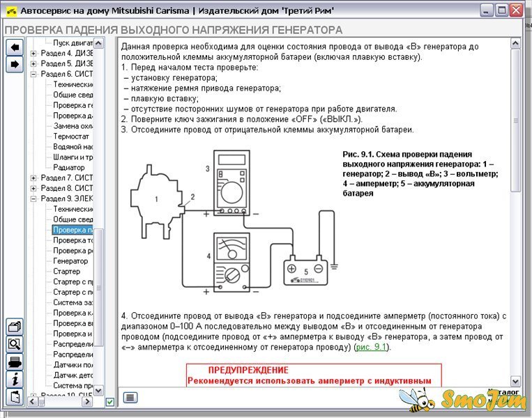Click the exit door icon
Image resolution: width=532 pixels, height=418 pixels.
[14, 396]
